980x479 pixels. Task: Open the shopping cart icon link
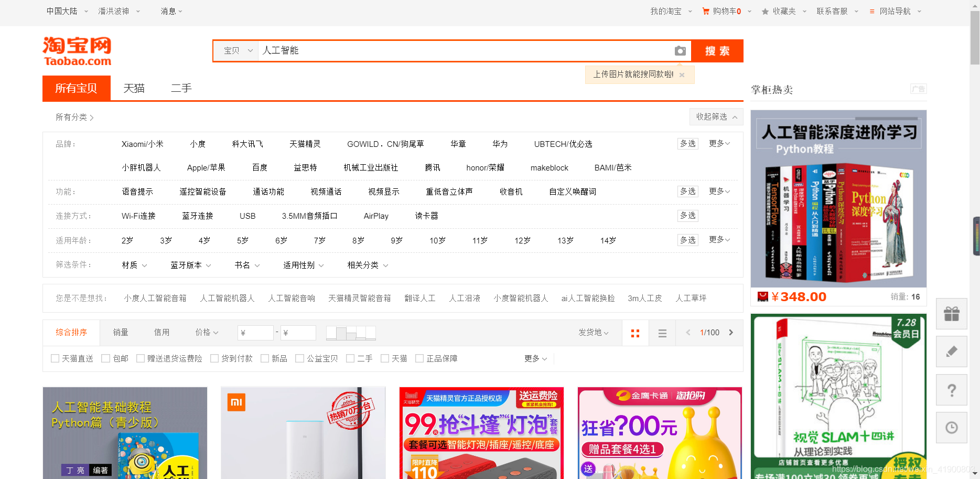(x=706, y=11)
